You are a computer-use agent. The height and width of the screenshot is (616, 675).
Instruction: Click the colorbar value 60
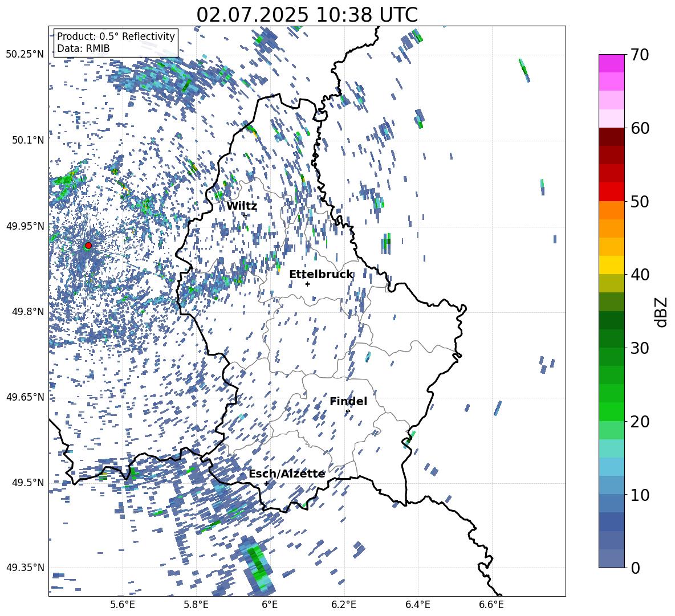coord(640,128)
